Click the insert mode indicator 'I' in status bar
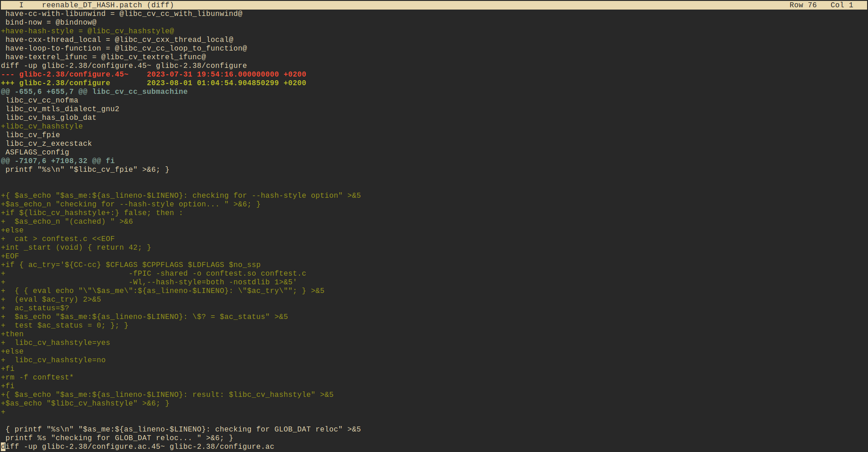This screenshot has height=452, width=868. coord(21,5)
